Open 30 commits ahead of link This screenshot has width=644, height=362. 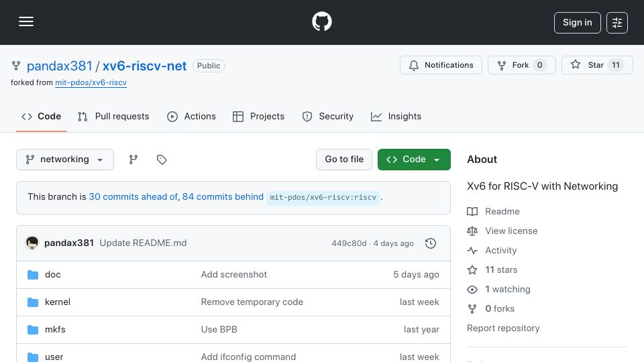[x=133, y=197]
